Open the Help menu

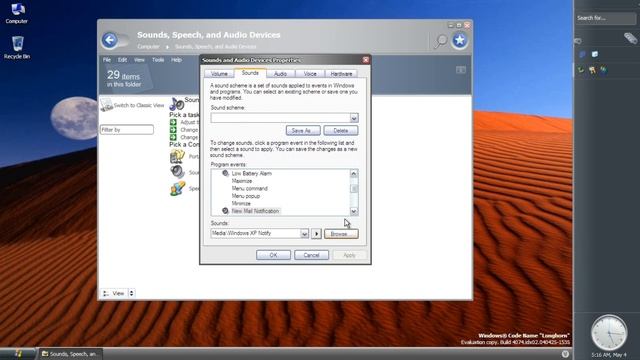[x=176, y=60]
